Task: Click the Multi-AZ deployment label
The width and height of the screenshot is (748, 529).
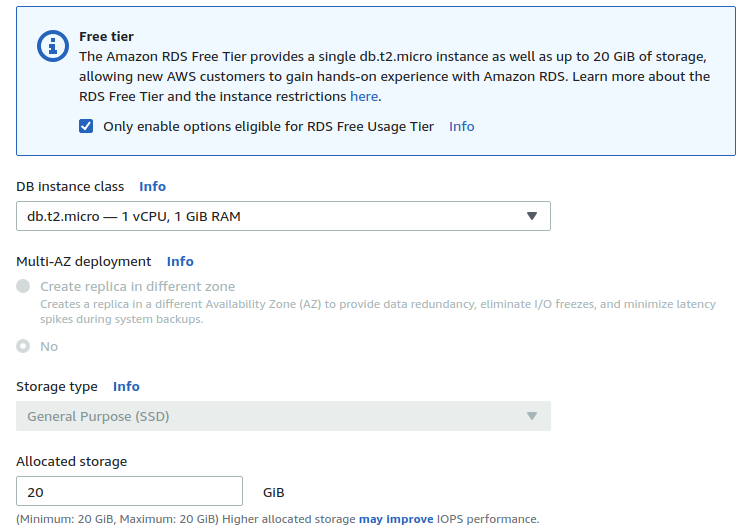Action: click(x=84, y=261)
